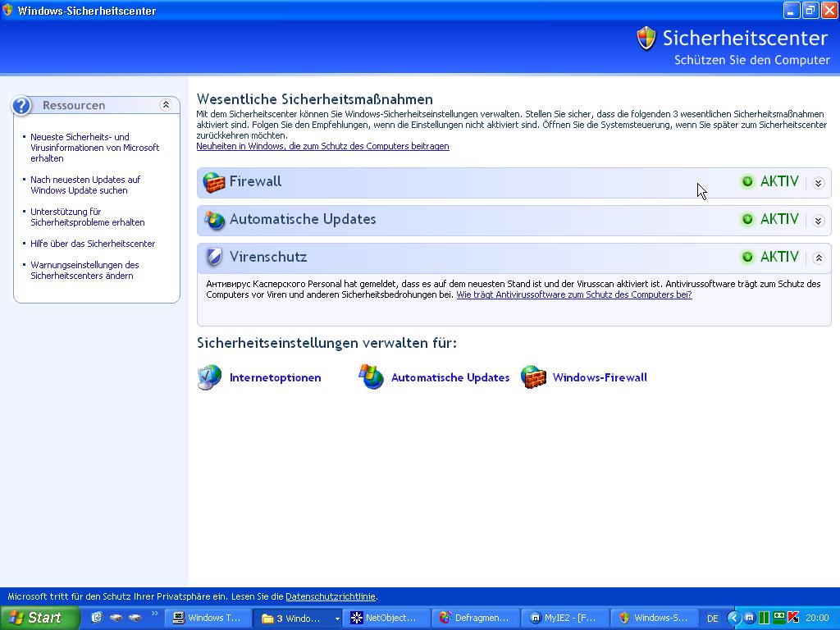Click the Automatische Updates AKTIV status light
Screen dimensions: 840x630
pos(747,219)
